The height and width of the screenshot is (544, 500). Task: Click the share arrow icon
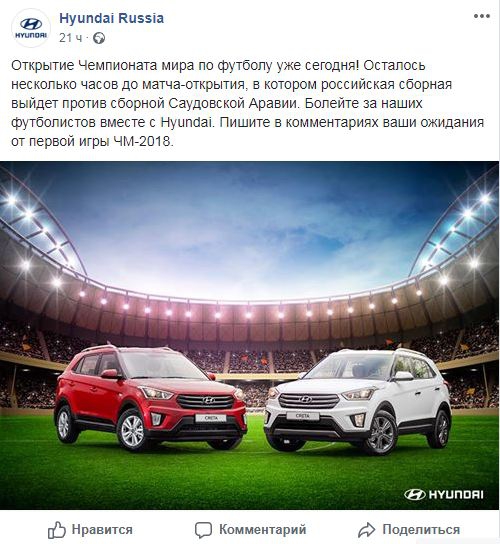[x=366, y=530]
